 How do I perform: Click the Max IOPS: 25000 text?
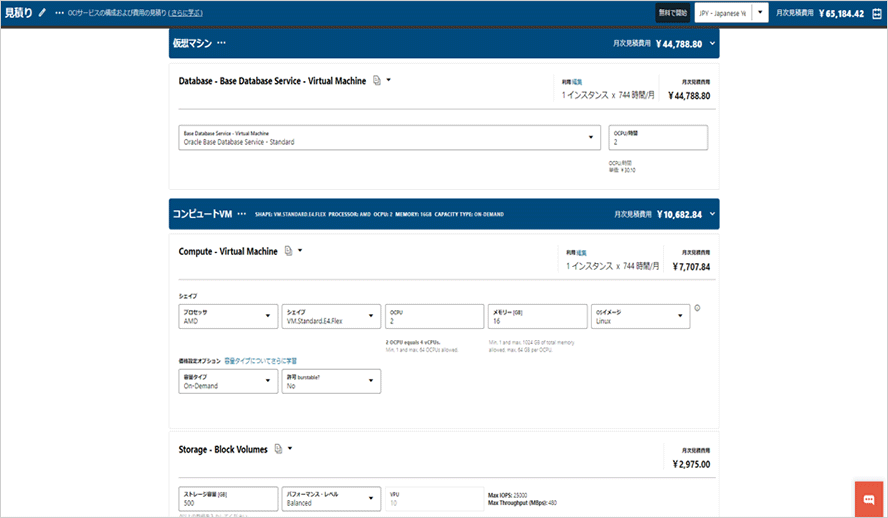(507, 495)
